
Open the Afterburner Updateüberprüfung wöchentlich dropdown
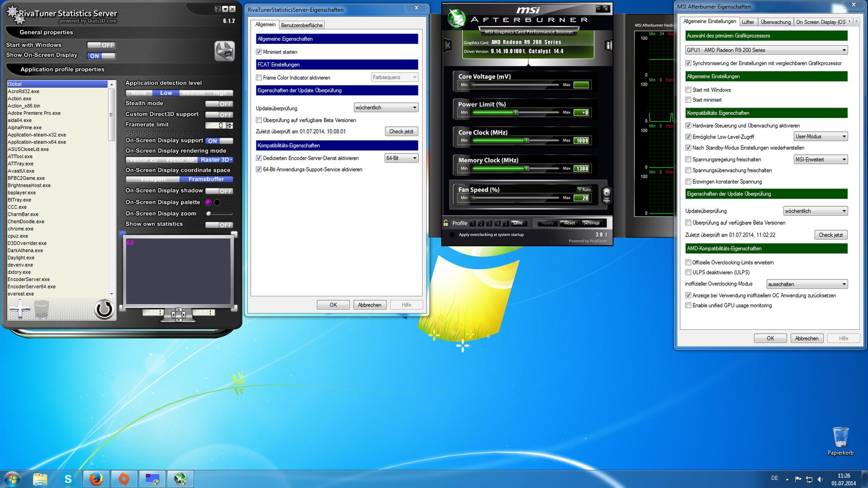coord(815,211)
